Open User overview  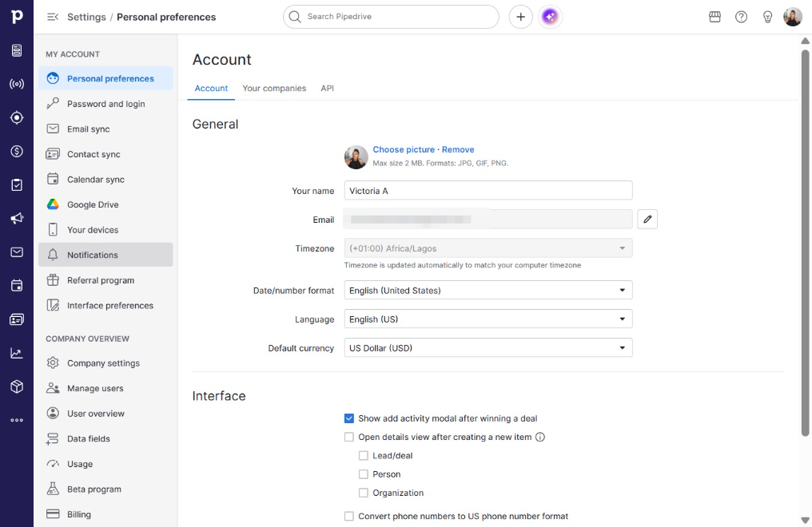(105, 414)
